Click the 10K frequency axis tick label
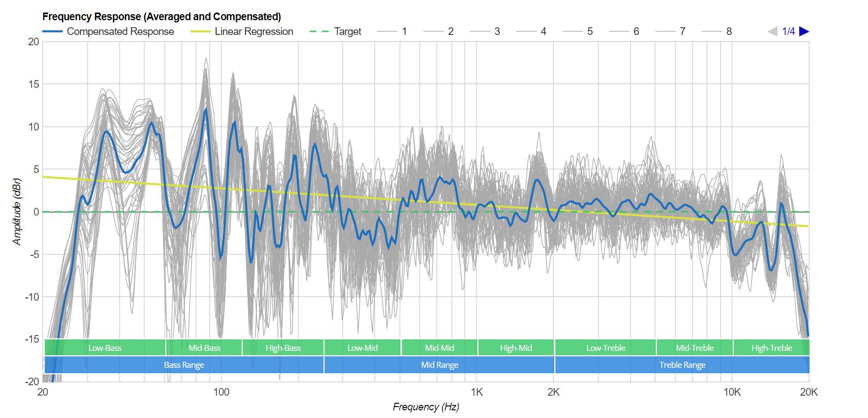This screenshot has width=868, height=418. [x=732, y=392]
